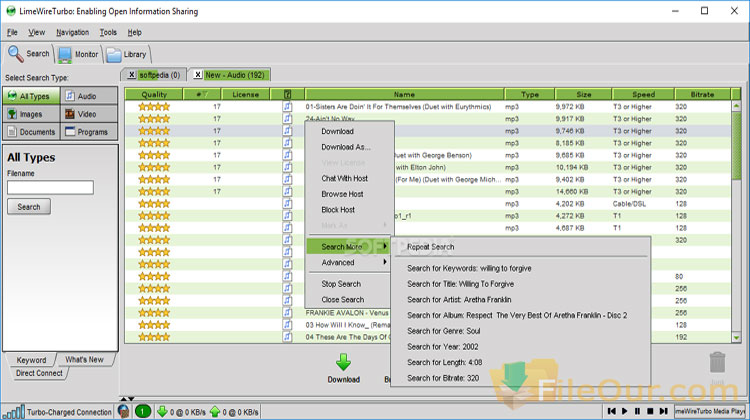Select Programs search type
Image resolution: width=750 pixels, height=420 pixels.
[89, 132]
